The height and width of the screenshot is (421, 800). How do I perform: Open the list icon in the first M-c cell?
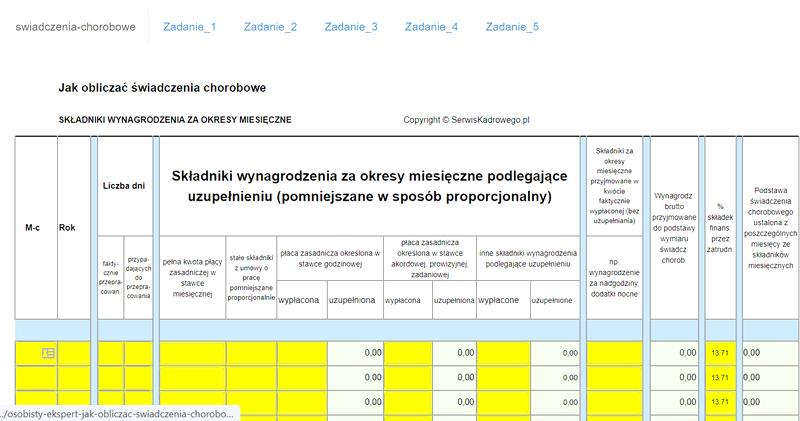pyautogui.click(x=48, y=353)
